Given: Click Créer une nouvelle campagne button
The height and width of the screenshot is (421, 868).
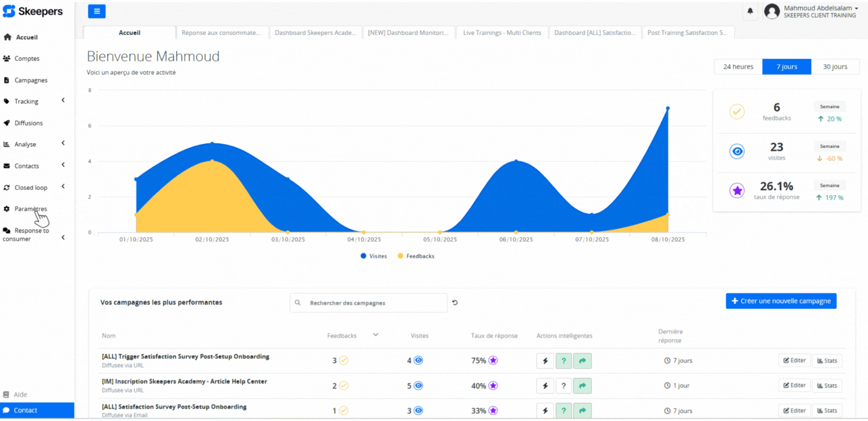Looking at the screenshot, I should point(781,301).
